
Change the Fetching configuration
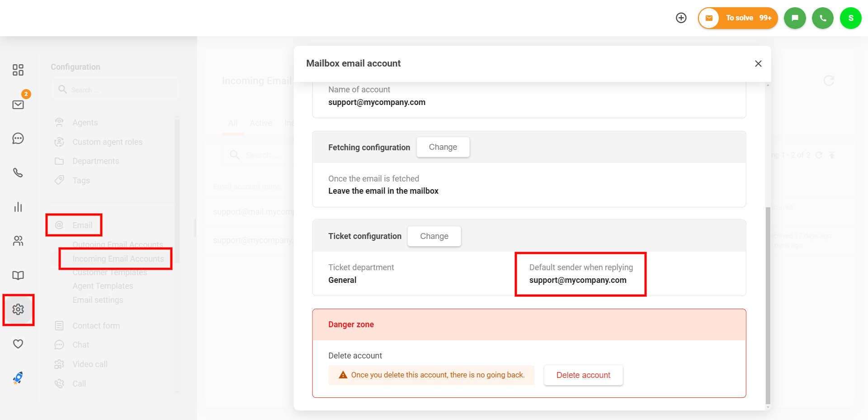(443, 147)
